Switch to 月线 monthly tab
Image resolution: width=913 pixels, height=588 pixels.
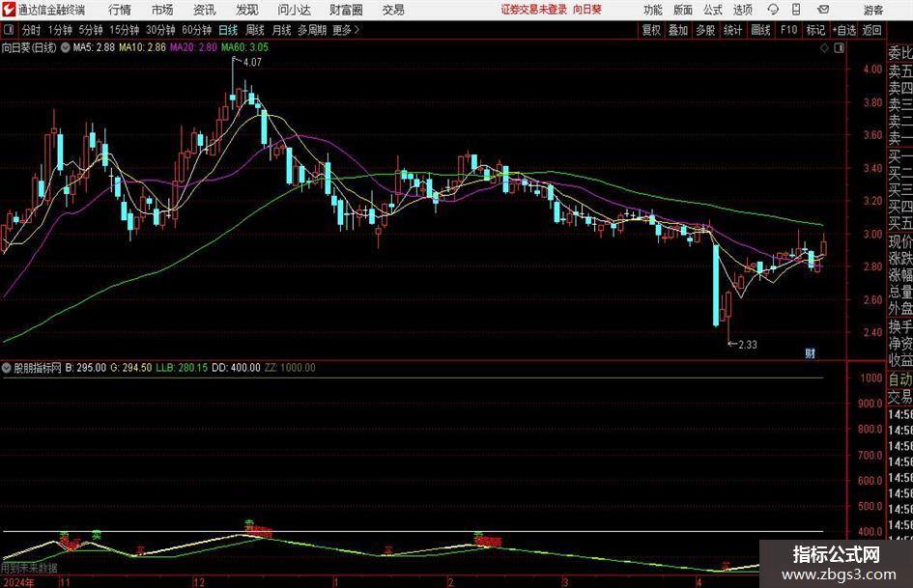click(x=281, y=30)
